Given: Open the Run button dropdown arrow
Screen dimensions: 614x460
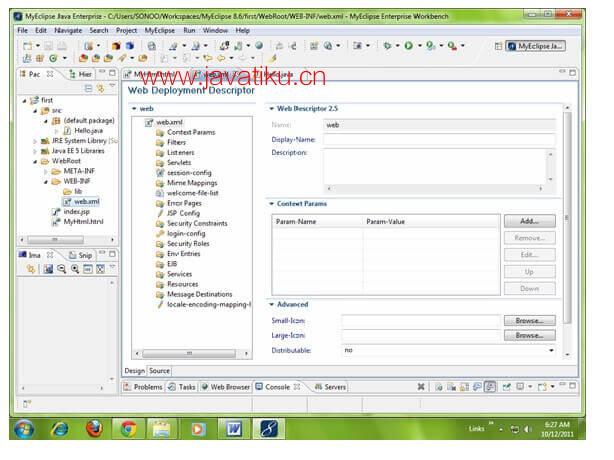Looking at the screenshot, I should (x=419, y=46).
